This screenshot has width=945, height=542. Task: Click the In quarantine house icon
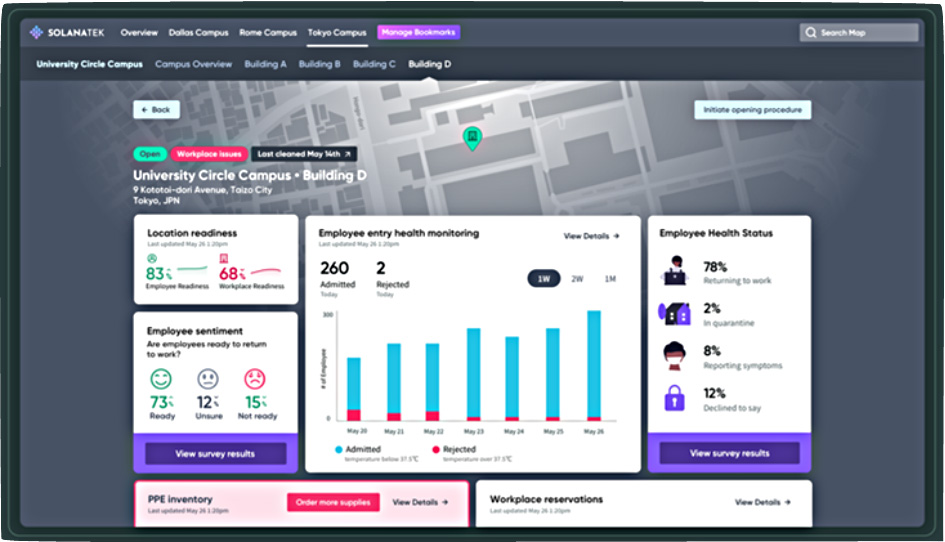675,312
